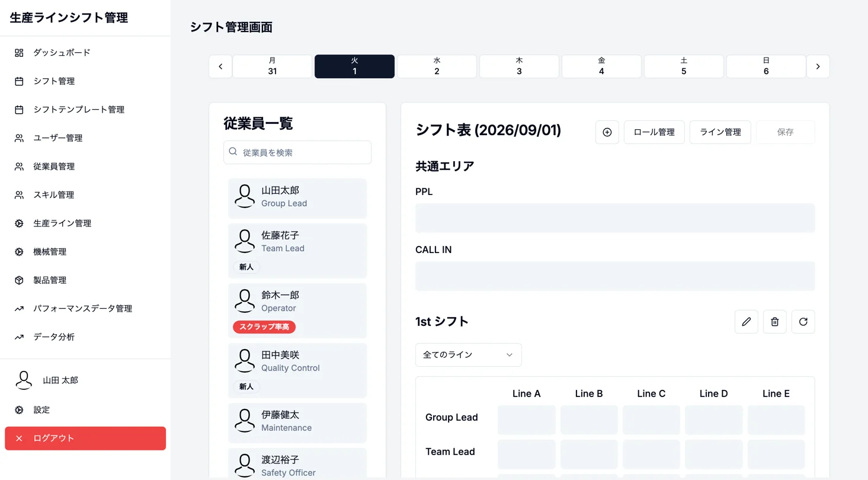This screenshot has height=480, width=868.
Task: Open 機械管理 menu item
Action: (85, 252)
